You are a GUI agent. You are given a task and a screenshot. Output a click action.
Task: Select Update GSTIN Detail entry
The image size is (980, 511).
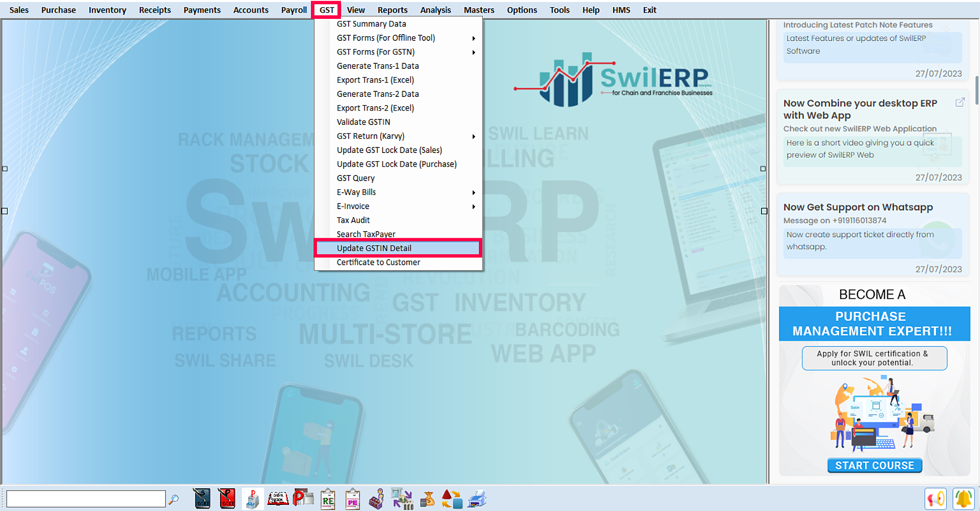pyautogui.click(x=398, y=248)
